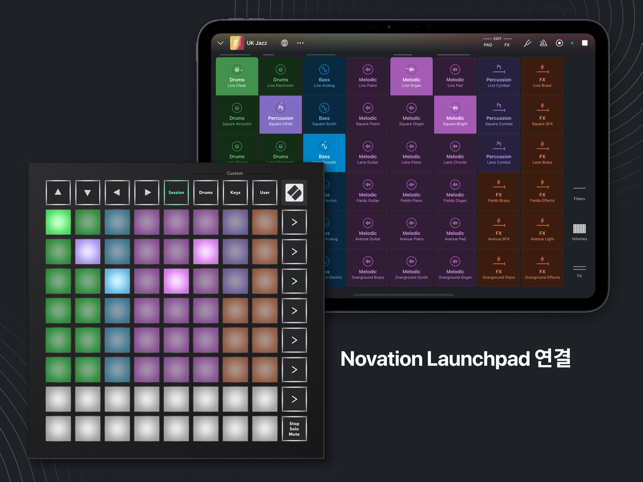
Task: Trigger the FX Overground Effects pad
Action: point(542,268)
